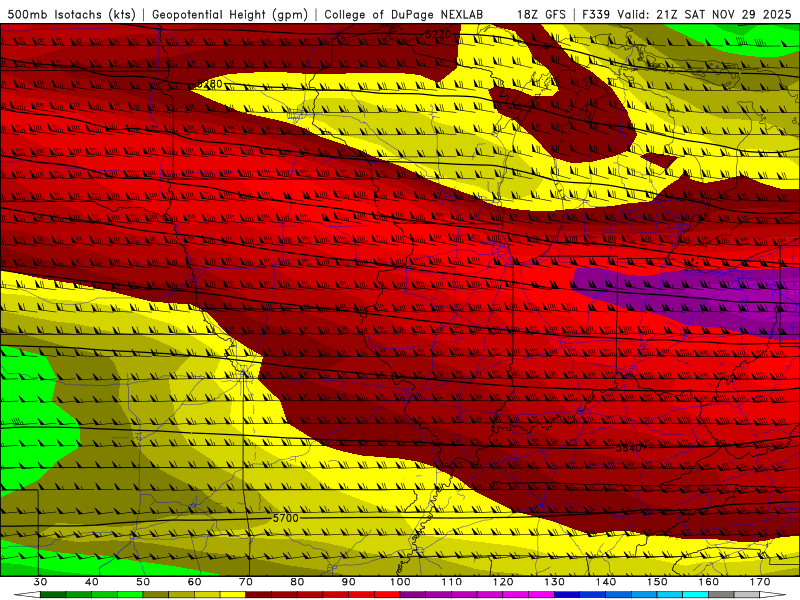Click the 30 value on the color scale
800x600 pixels.
40,582
